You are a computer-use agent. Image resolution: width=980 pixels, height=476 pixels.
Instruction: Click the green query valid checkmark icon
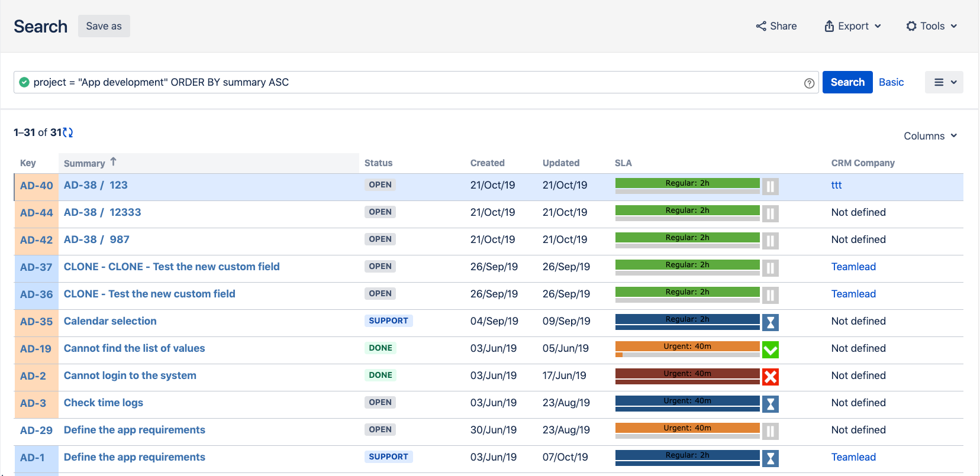click(24, 82)
